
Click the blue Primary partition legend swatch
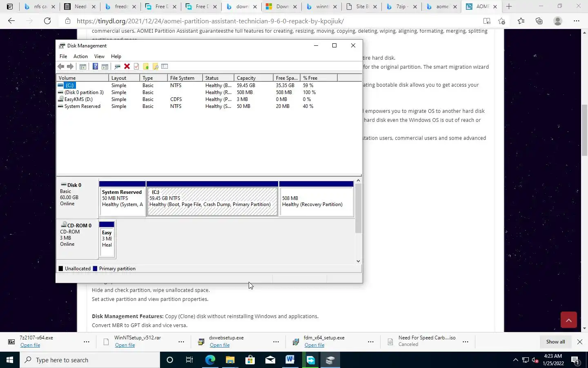95,269
